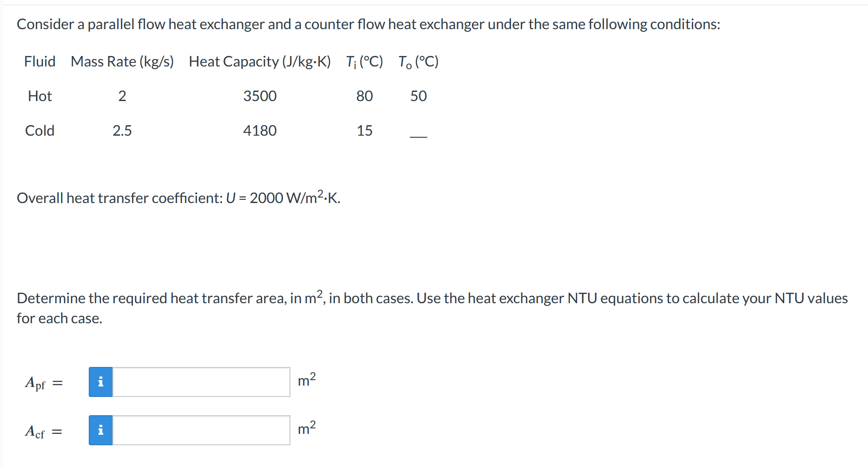Image resolution: width=868 pixels, height=468 pixels.
Task: Click the Ti (°C) column header
Action: [x=364, y=61]
